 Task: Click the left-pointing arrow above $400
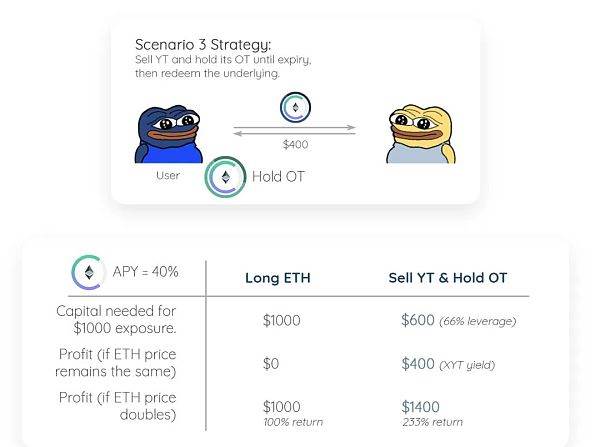point(295,134)
